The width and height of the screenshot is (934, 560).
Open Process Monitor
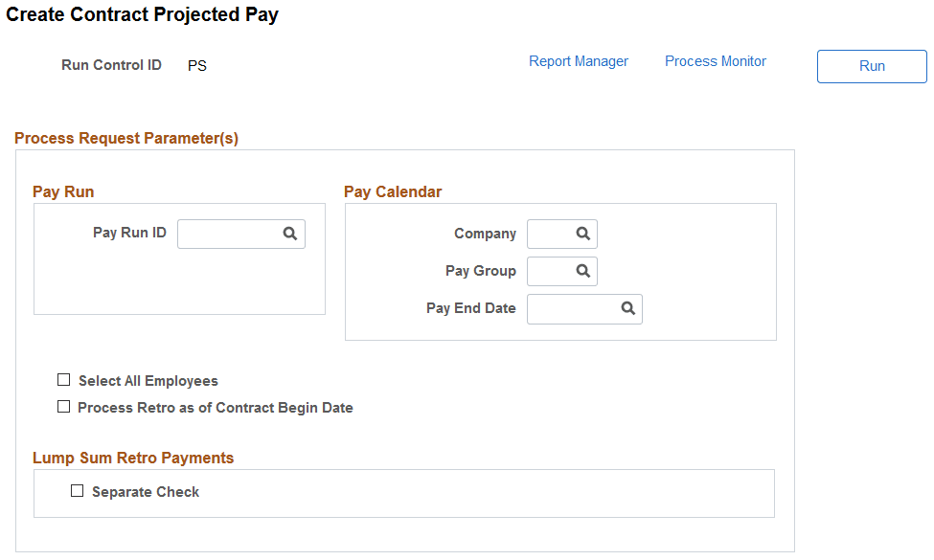tap(715, 60)
